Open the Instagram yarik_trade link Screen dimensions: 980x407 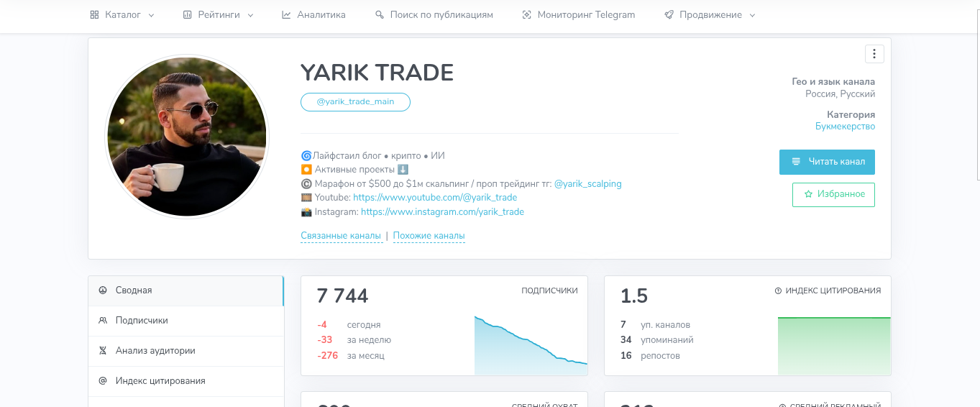(442, 212)
